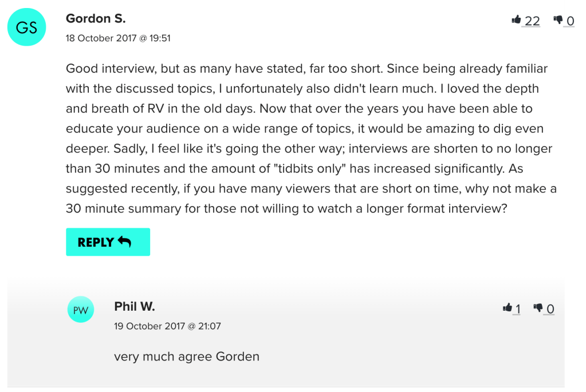Click dislike count 0 on Gordon's comment

pos(570,21)
